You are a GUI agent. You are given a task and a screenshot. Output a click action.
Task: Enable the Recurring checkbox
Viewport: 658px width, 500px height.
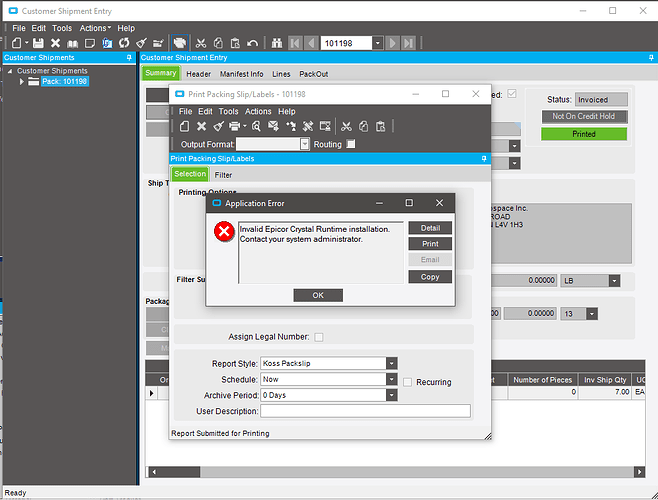click(407, 382)
